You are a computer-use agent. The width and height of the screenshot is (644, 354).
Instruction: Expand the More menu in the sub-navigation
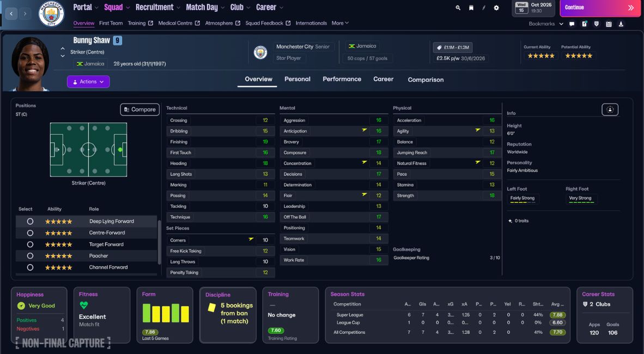(339, 23)
